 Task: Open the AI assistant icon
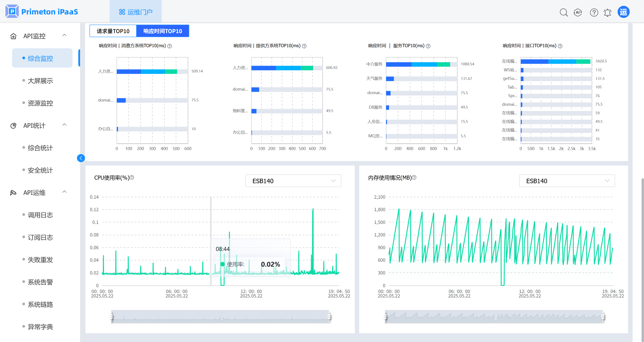point(578,12)
